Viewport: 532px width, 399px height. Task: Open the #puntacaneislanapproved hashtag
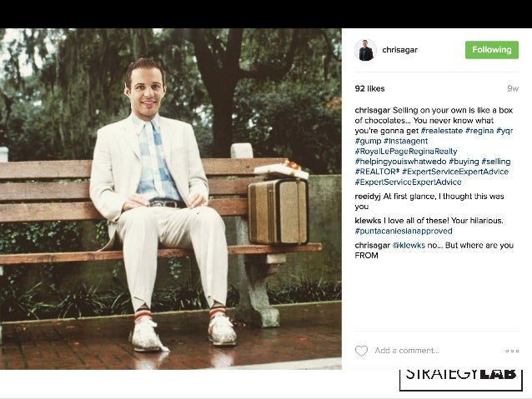(x=404, y=231)
